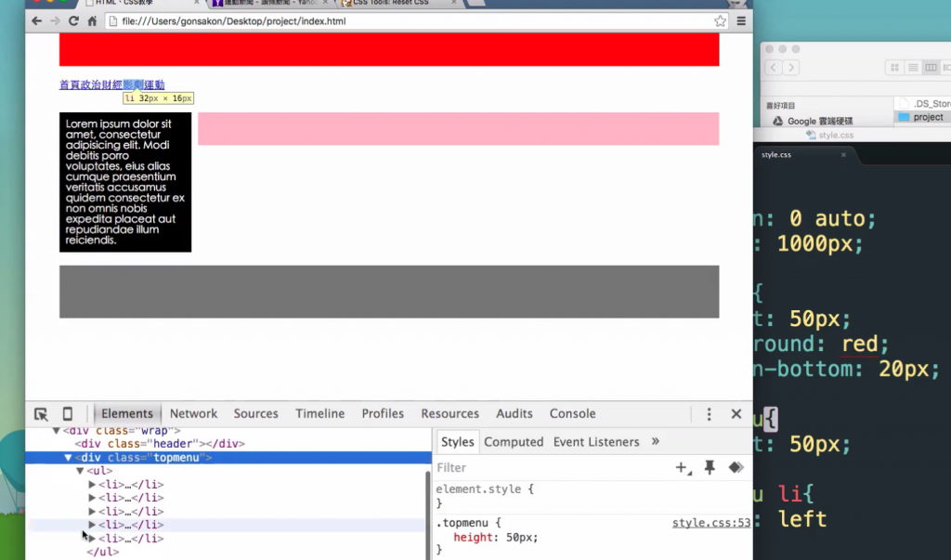Select the closing </ul> tag row
Image resolution: width=951 pixels, height=560 pixels.
(x=103, y=552)
